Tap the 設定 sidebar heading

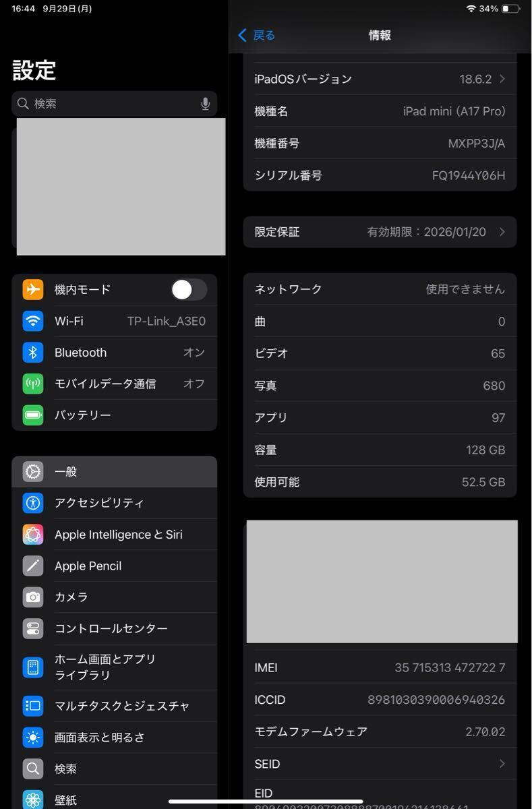coord(34,70)
